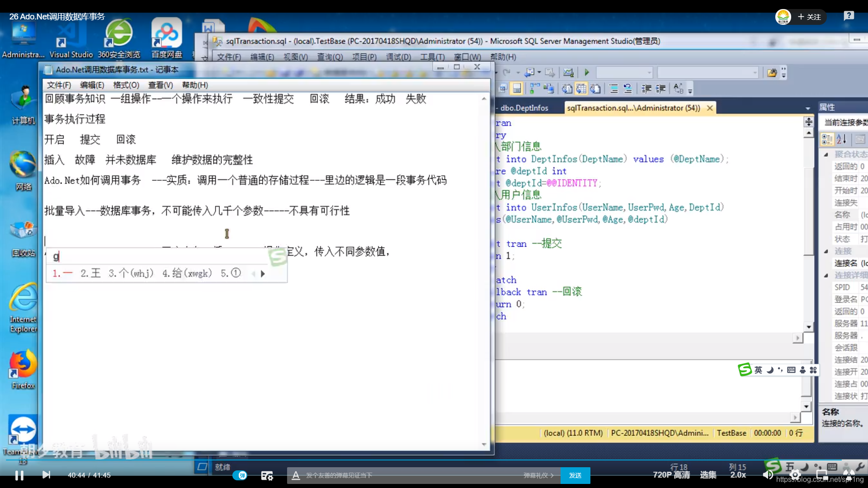Select the sqlTransaction.sql Administrator (54) tab
This screenshot has height=488, width=868.
[633, 108]
